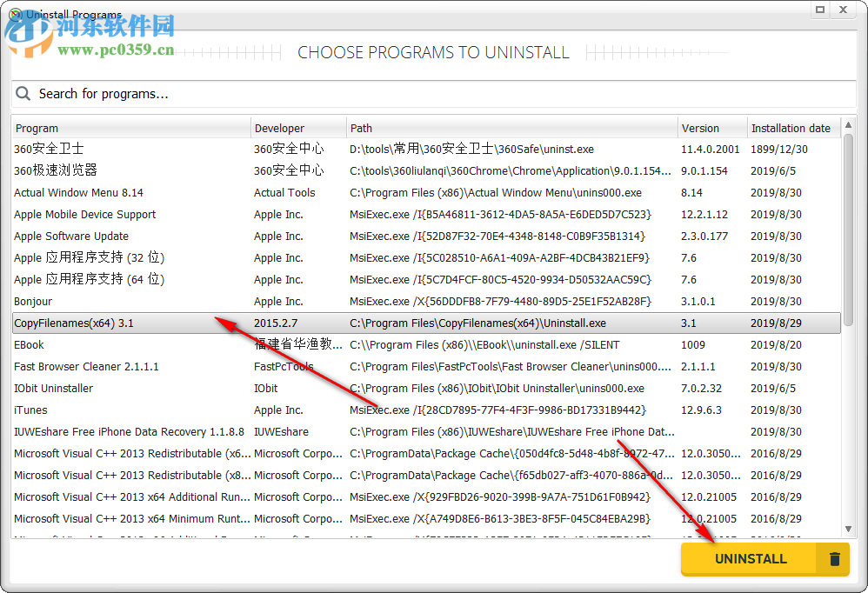
Task: Sort by Version column header
Action: click(x=712, y=129)
